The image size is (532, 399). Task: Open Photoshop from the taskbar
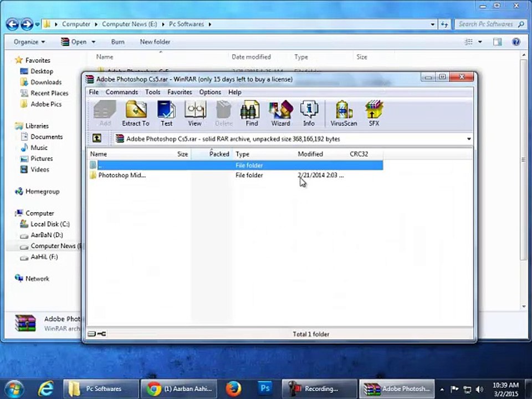265,388
